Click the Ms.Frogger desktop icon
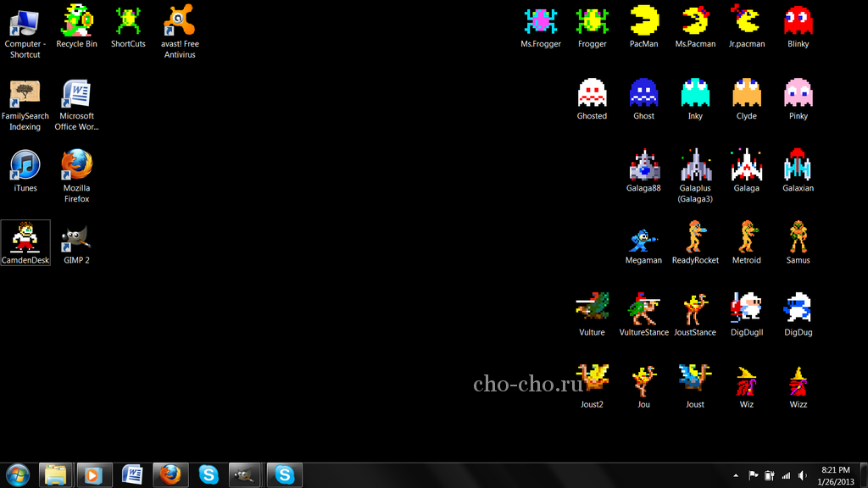This screenshot has width=868, height=488. [541, 22]
